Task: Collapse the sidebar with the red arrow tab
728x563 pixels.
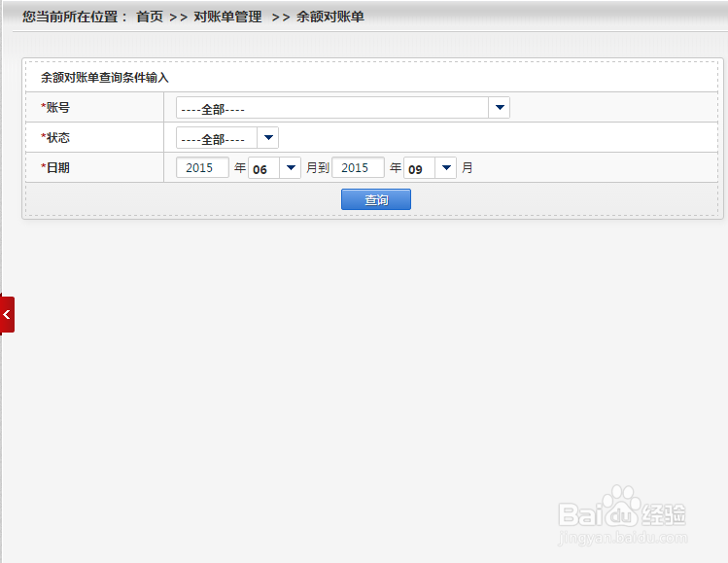Action: click(x=7, y=314)
